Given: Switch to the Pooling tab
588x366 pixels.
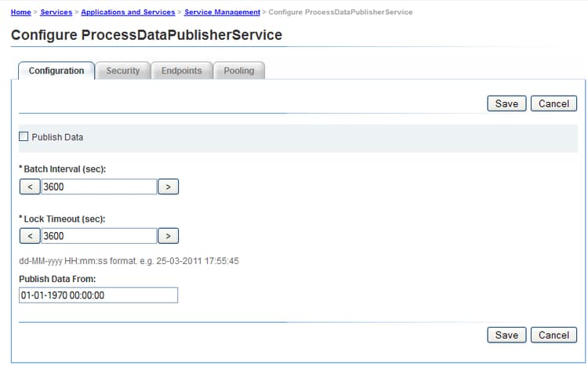Looking at the screenshot, I should (x=239, y=71).
